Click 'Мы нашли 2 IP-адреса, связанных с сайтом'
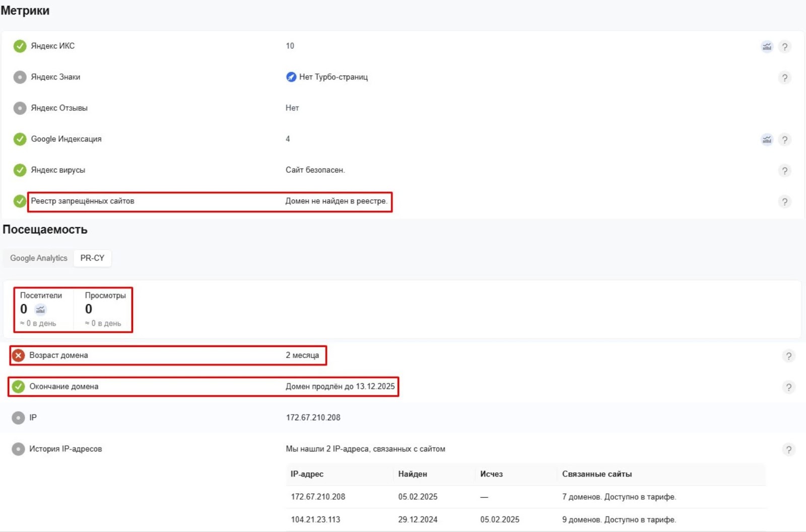This screenshot has height=532, width=806. coord(365,449)
